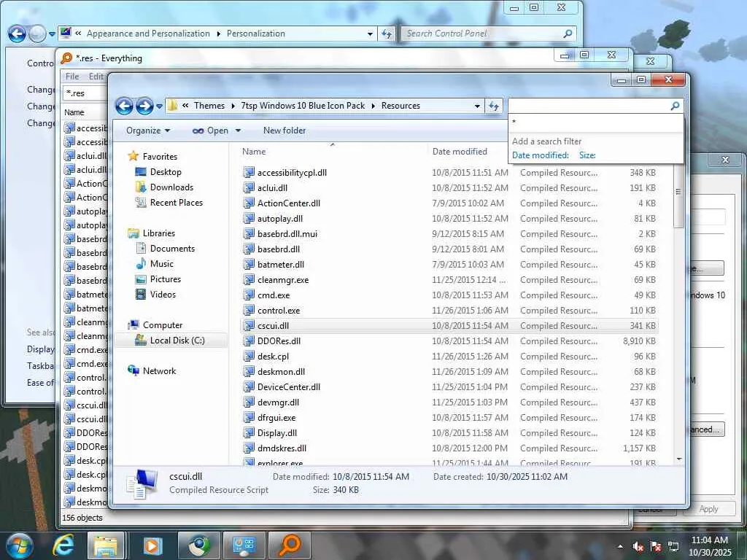The height and width of the screenshot is (560, 747).
Task: Click the Back arrow in Resources Explorer window
Action: click(x=124, y=106)
